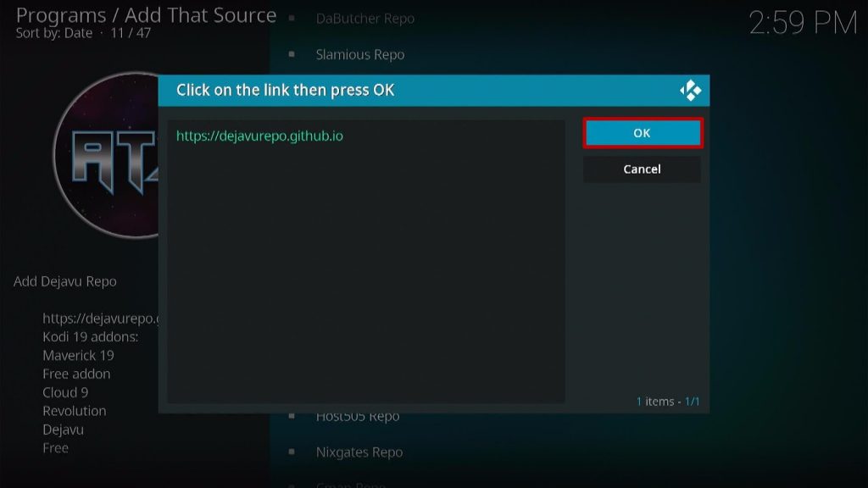Viewport: 868px width, 488px height.
Task: Click the bullet icon beside Nixgates Repo
Action: (292, 452)
